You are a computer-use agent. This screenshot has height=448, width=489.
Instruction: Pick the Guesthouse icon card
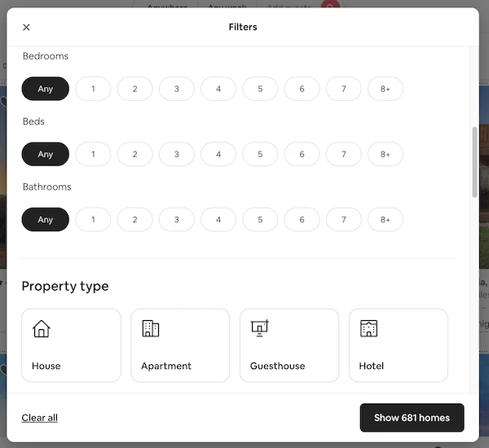(289, 345)
